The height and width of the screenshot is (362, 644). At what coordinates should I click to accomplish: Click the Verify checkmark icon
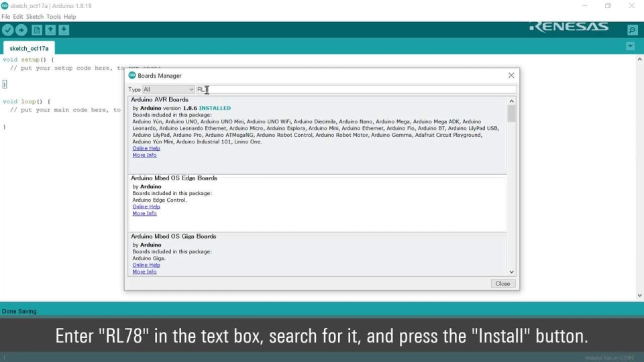coord(8,30)
